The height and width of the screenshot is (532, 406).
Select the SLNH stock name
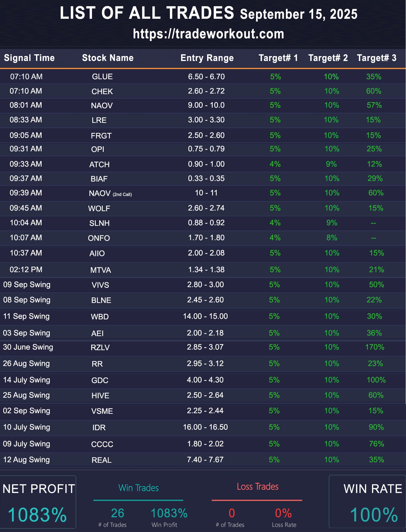tap(99, 223)
